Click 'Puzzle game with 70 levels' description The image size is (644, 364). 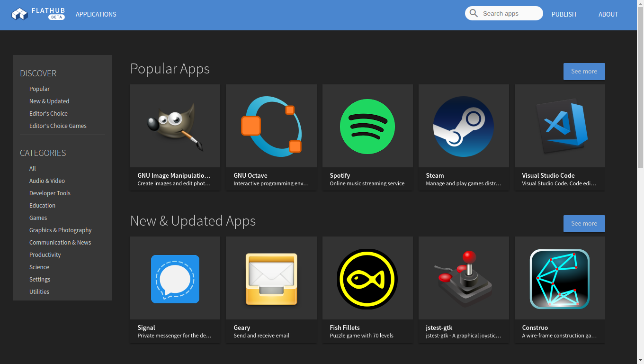pos(361,336)
